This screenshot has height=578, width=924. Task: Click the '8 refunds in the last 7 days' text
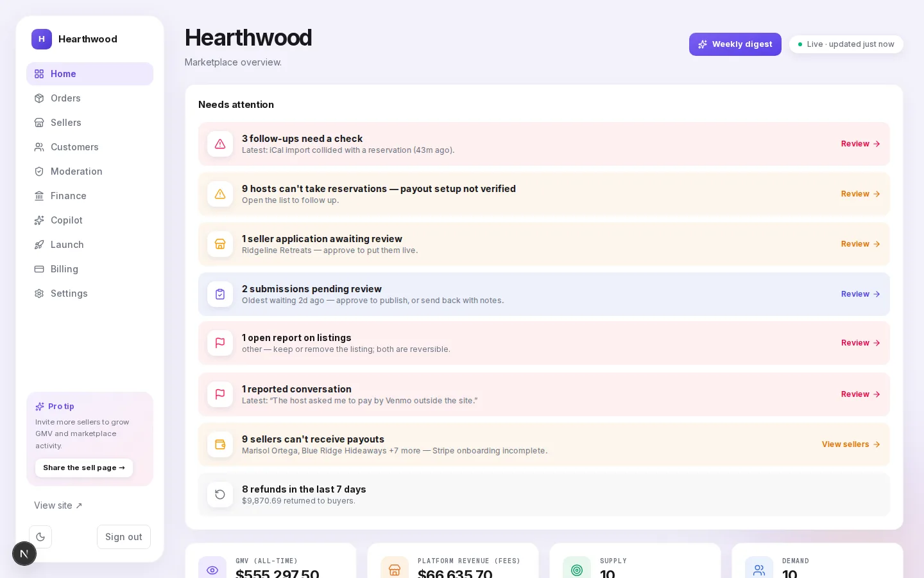click(304, 489)
